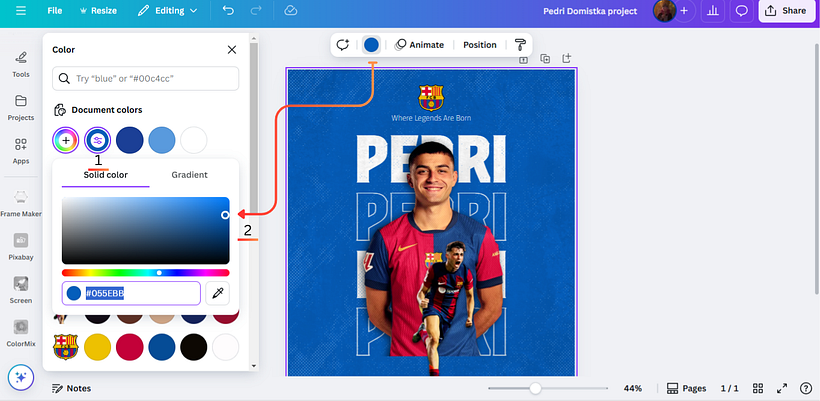Open the hamburger main menu
This screenshot has width=820, height=401.
(20, 11)
